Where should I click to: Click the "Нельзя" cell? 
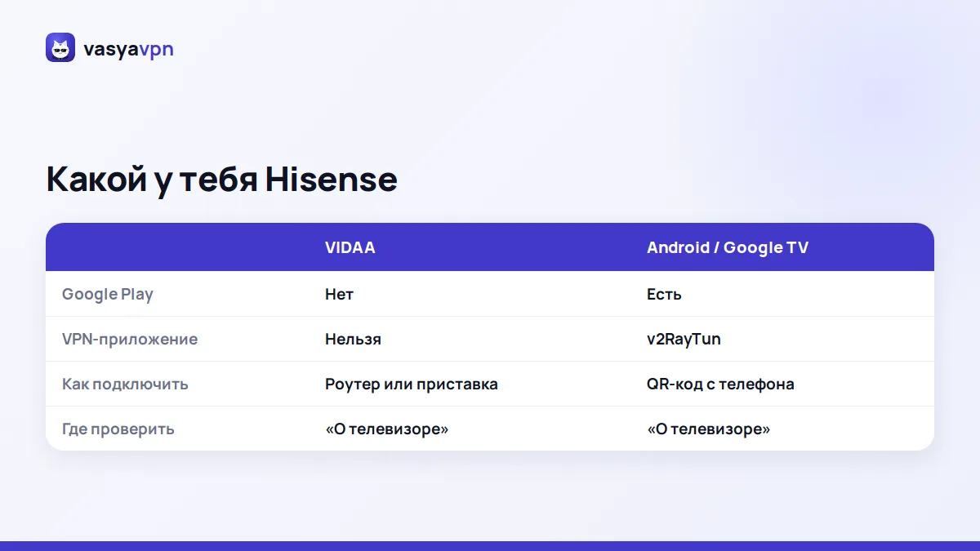[353, 339]
